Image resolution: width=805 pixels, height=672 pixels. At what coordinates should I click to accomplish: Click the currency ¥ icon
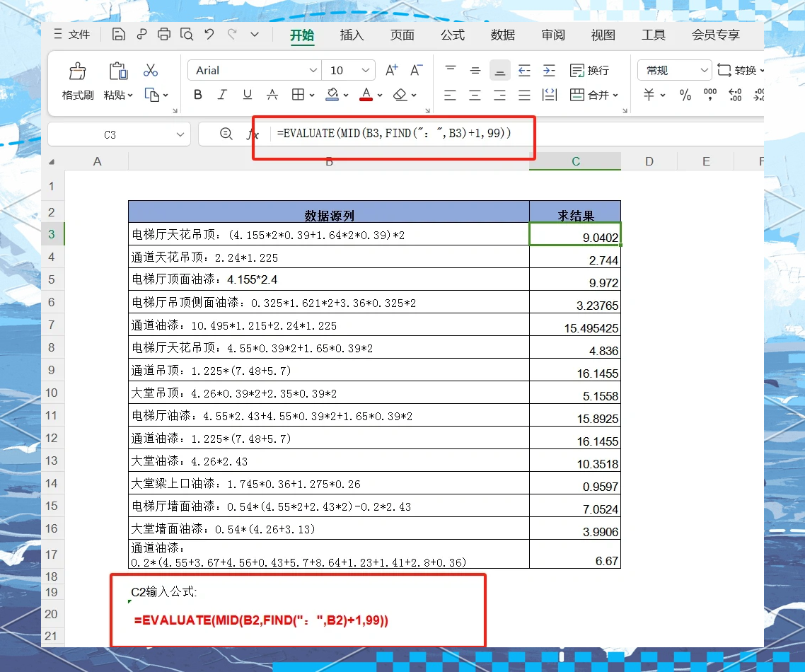[649, 95]
